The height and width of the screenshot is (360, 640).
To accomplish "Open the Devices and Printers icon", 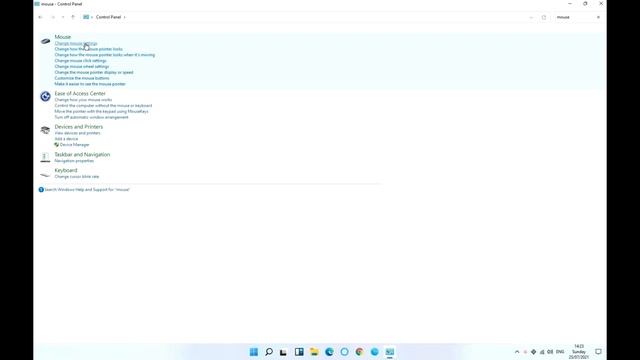I will 45,130.
